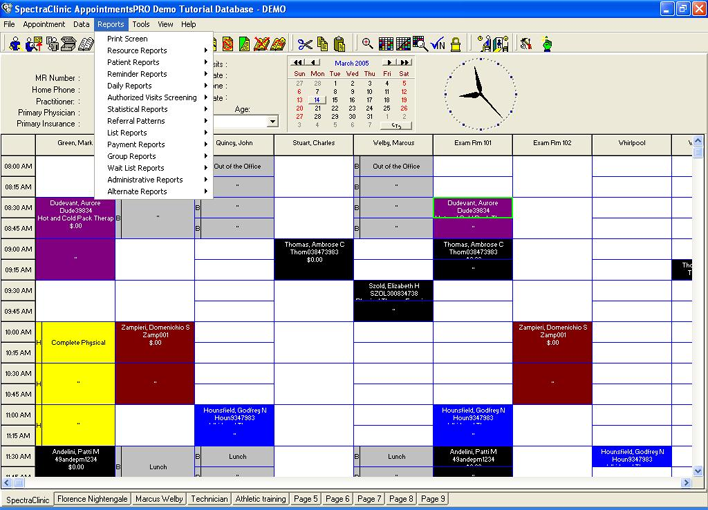The image size is (708, 510).
Task: Switch to the Athletic training tab
Action: click(x=260, y=498)
